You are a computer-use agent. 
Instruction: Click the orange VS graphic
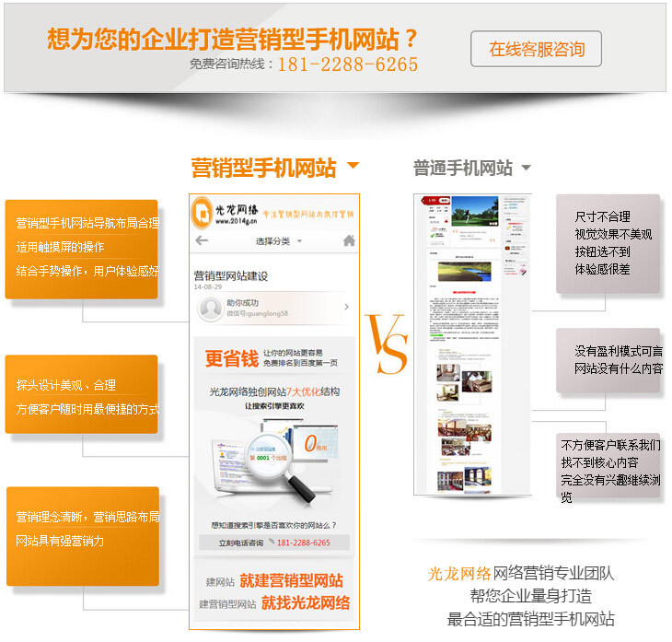click(x=386, y=344)
